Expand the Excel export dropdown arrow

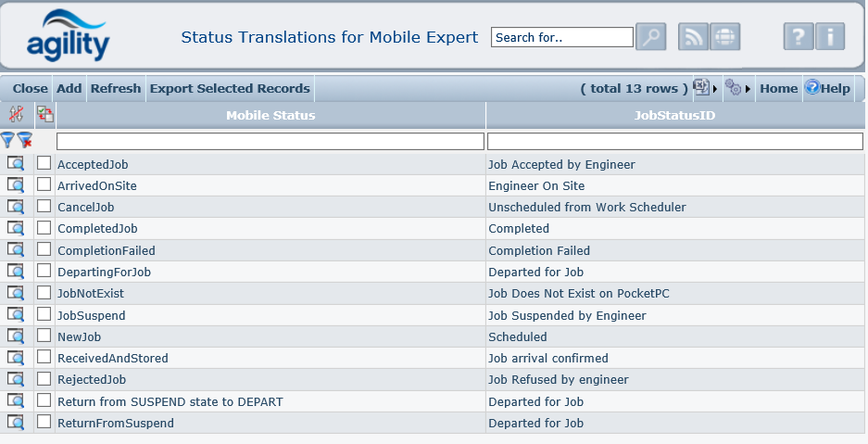tap(716, 88)
